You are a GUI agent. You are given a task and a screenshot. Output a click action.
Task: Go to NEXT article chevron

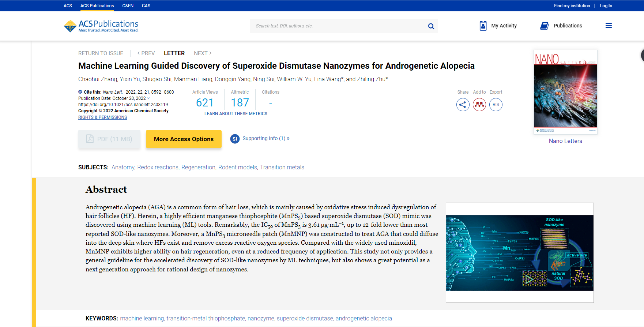[x=210, y=53]
